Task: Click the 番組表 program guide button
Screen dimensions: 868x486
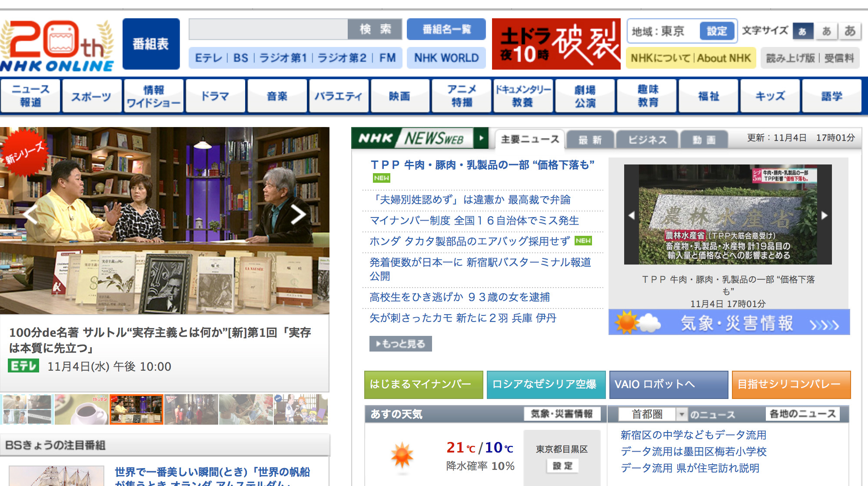Action: pos(151,44)
